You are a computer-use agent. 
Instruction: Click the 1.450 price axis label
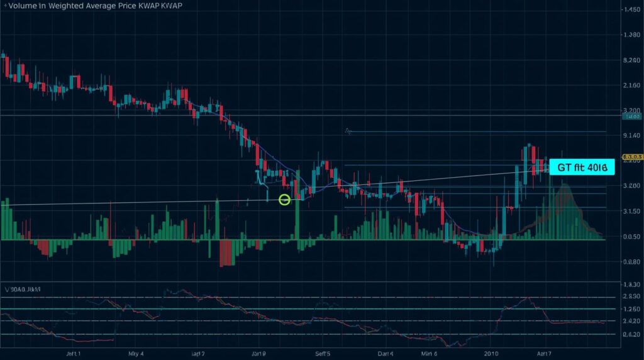coord(631,9)
